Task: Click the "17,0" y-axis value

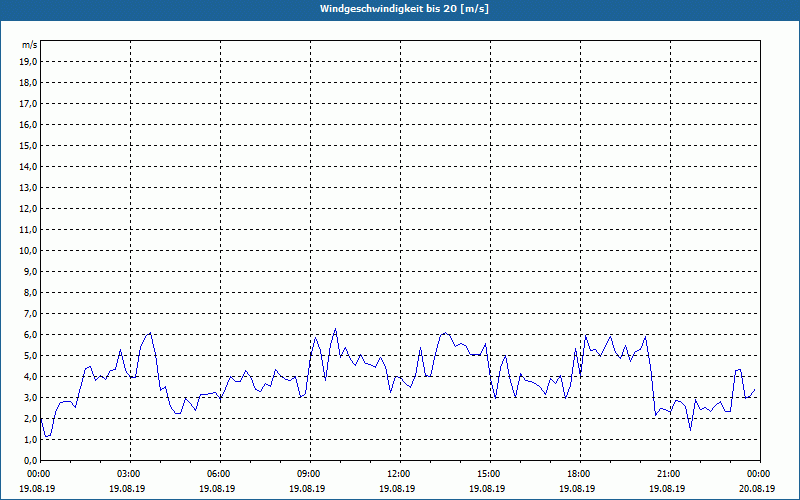Action: coord(28,104)
